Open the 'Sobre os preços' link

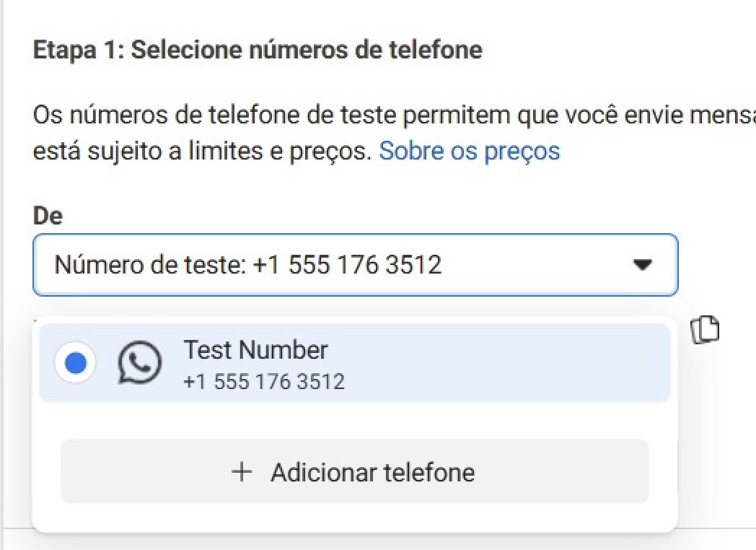(x=469, y=151)
